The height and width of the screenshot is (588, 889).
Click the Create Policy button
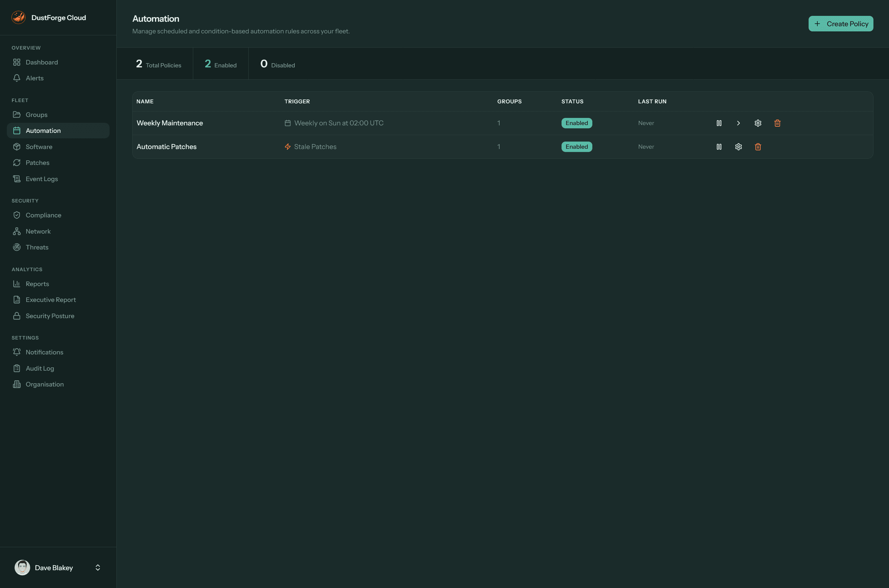841,23
